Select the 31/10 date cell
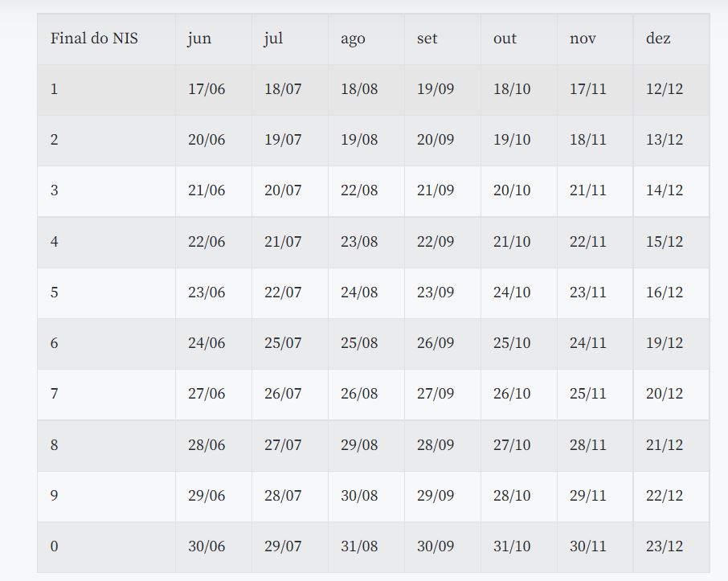The image size is (728, 581). (x=512, y=546)
